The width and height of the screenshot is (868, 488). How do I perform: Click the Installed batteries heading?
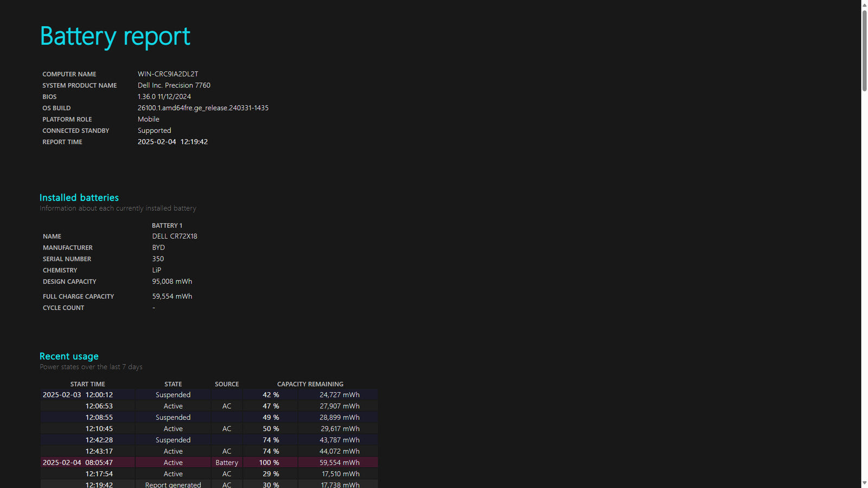(x=79, y=198)
